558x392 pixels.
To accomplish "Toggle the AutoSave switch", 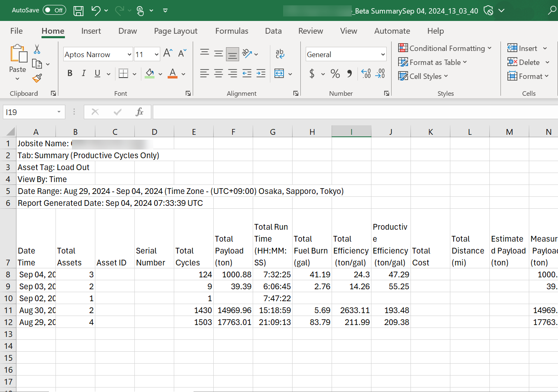I will click(x=55, y=10).
